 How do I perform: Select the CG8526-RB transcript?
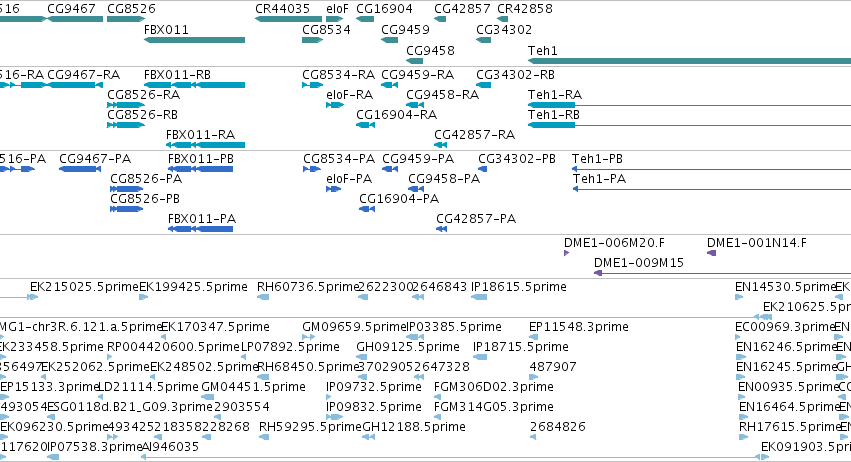126,125
